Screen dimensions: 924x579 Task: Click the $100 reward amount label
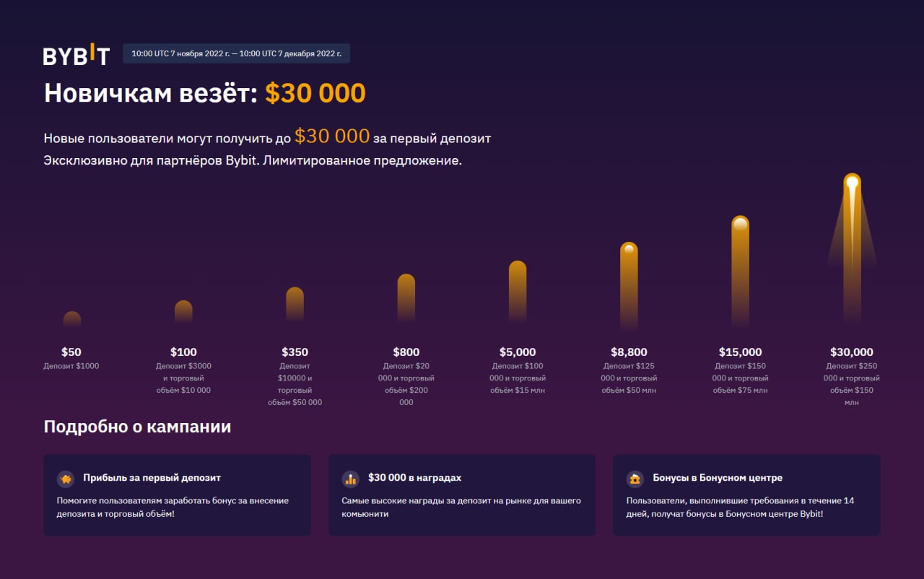click(183, 352)
